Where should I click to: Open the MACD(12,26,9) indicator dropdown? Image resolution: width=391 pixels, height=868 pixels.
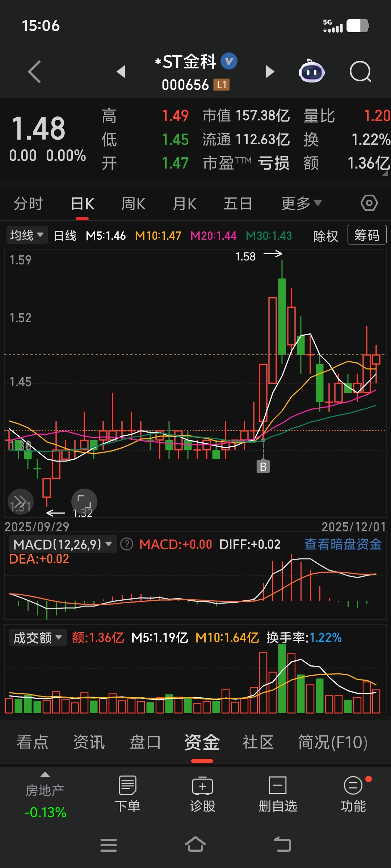pyautogui.click(x=63, y=544)
